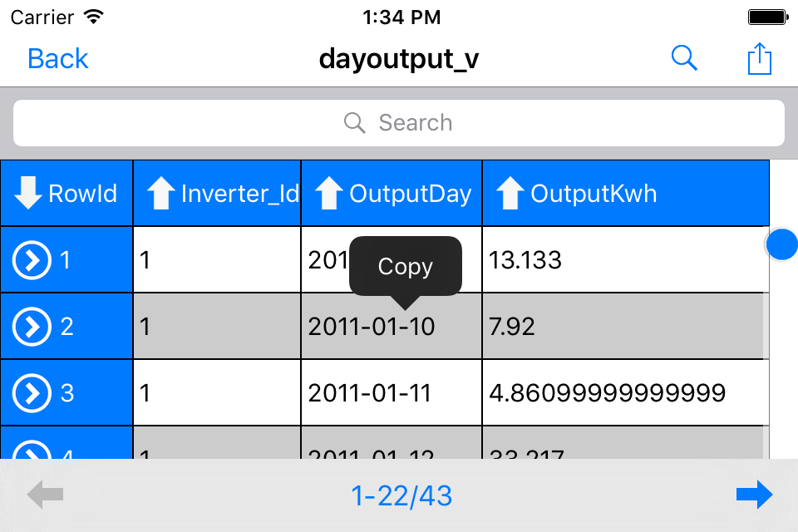
Task: Tap the 1-22/43 page indicator
Action: (401, 496)
